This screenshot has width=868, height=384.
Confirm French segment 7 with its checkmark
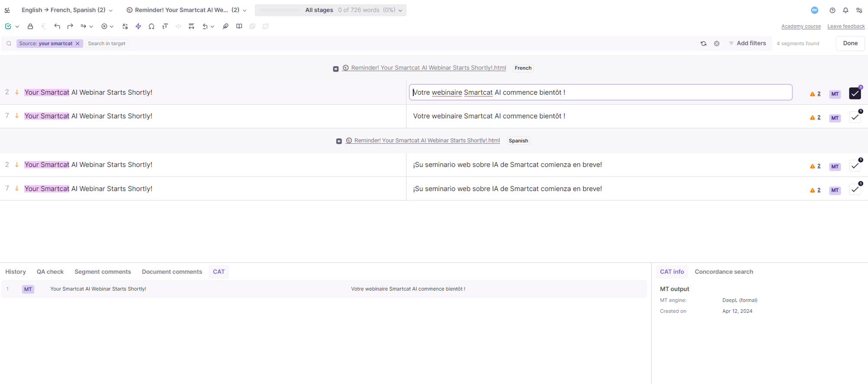click(x=855, y=117)
